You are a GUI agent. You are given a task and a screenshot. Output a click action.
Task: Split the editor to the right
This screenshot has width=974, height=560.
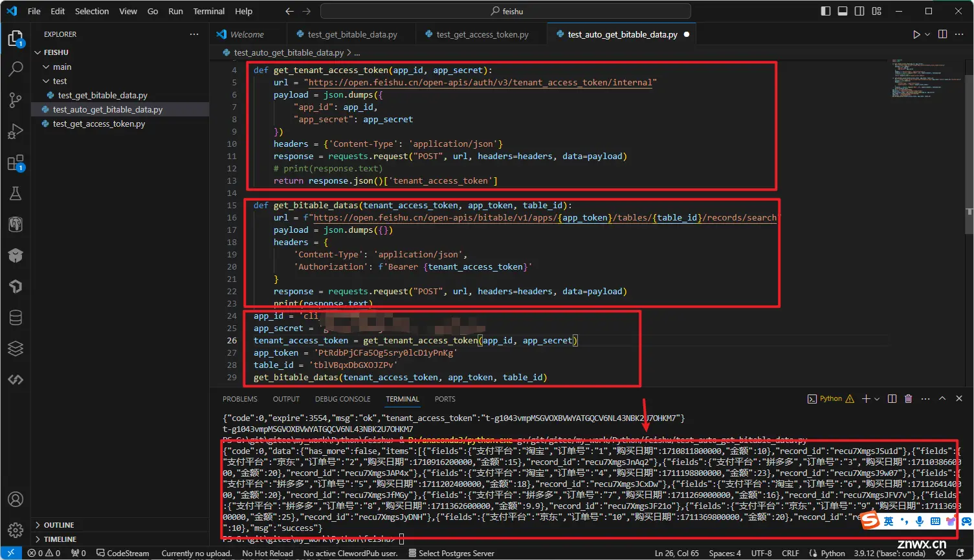point(942,34)
